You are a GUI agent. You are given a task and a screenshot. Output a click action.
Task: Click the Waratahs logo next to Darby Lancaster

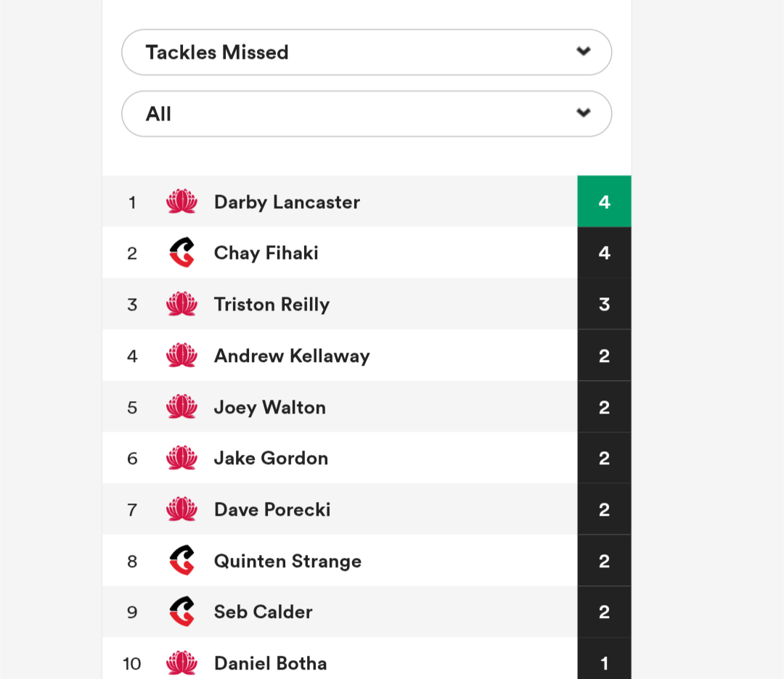tap(181, 202)
